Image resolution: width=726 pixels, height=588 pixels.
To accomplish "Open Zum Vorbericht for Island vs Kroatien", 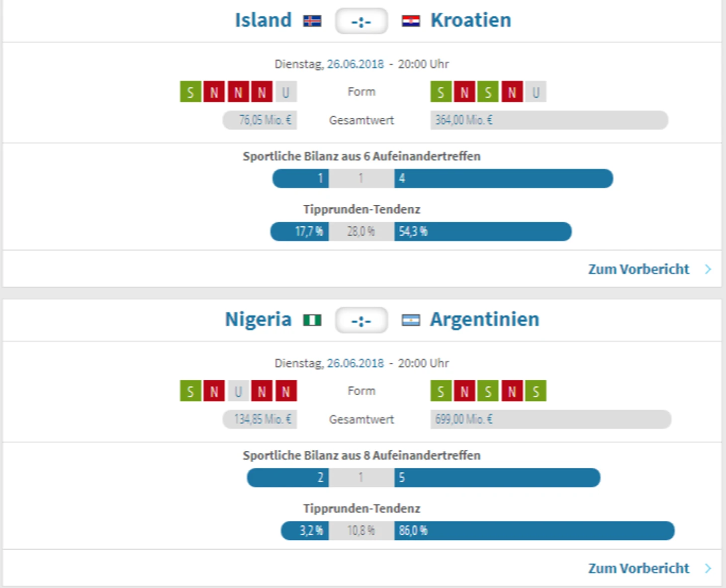I will coord(639,269).
